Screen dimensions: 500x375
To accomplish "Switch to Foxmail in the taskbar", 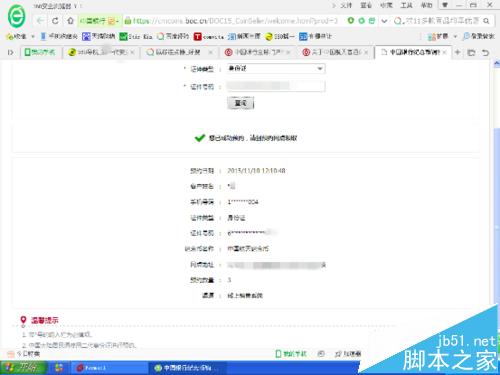I will tap(108, 368).
